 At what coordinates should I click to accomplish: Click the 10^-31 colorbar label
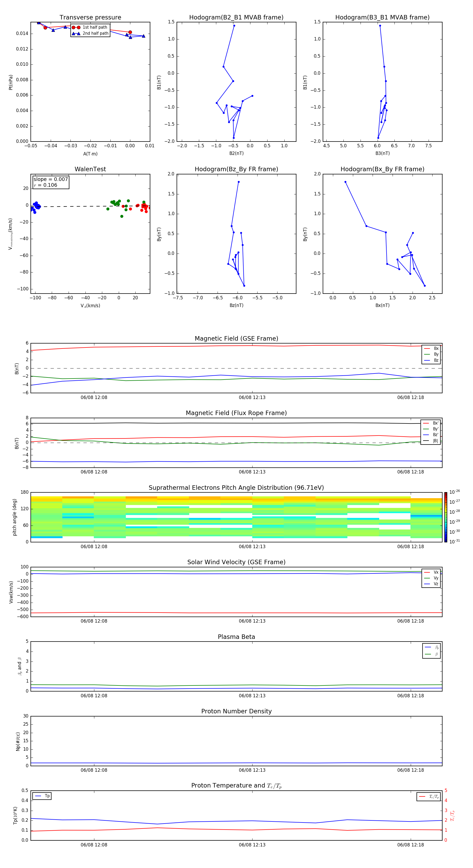coord(455,542)
